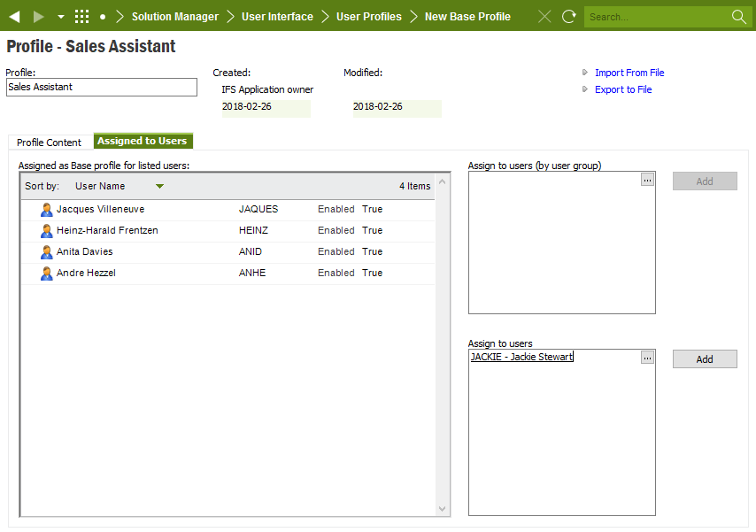The image size is (756, 532).
Task: Open the Import From File link
Action: (x=629, y=73)
